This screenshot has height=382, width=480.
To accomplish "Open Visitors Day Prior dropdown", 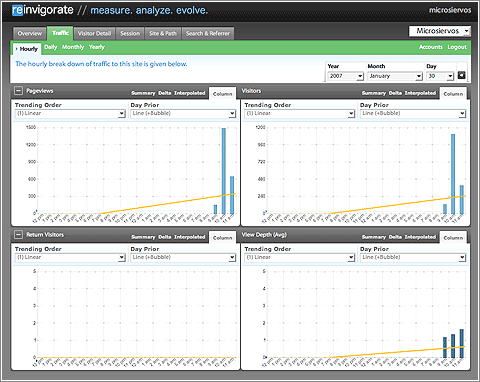I will tap(413, 114).
